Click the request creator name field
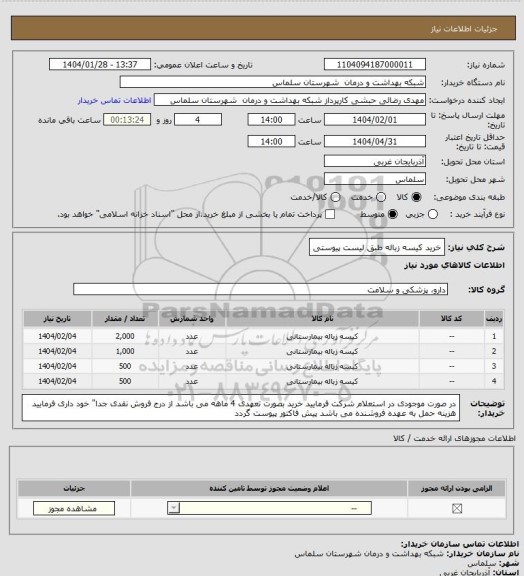Viewport: 524px width, 576px height. click(290, 100)
